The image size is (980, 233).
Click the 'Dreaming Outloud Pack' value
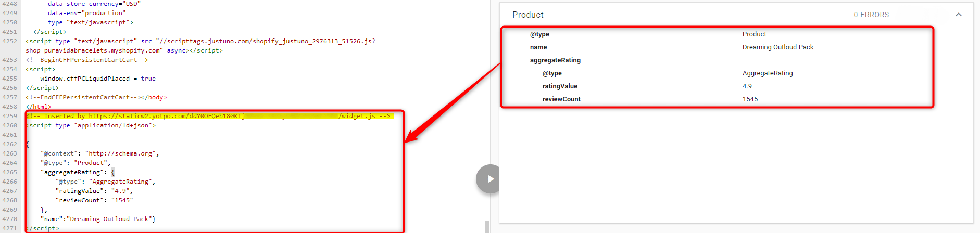[777, 47]
